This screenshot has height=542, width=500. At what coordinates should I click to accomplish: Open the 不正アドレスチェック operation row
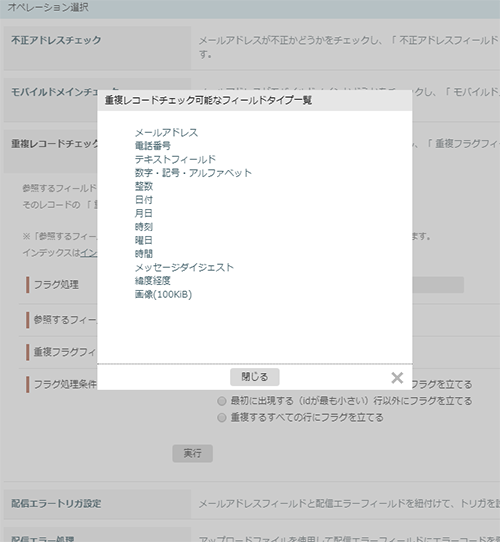[x=97, y=48]
